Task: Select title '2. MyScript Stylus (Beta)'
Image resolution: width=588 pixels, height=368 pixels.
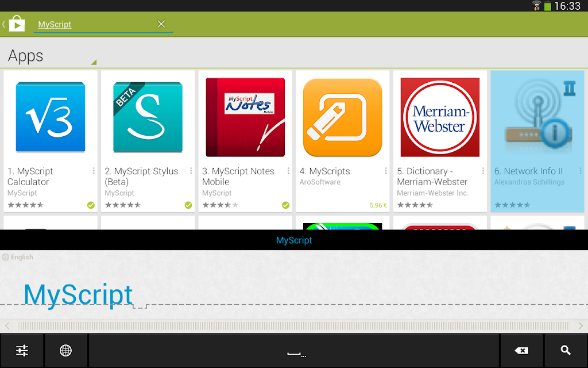Action: [141, 177]
